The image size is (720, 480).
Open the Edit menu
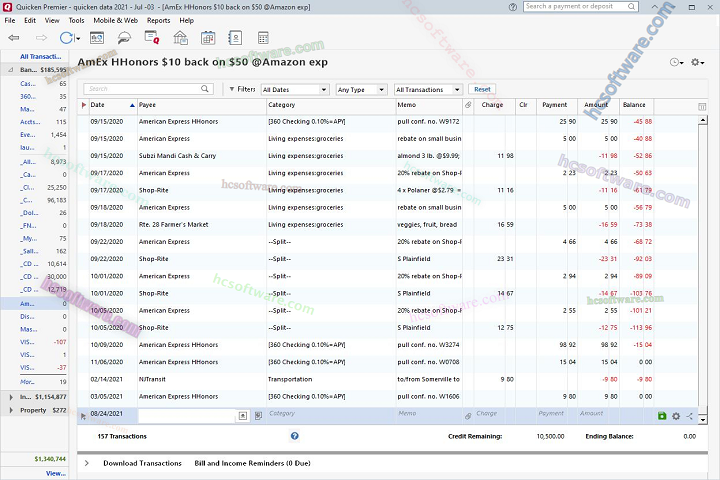tap(30, 20)
